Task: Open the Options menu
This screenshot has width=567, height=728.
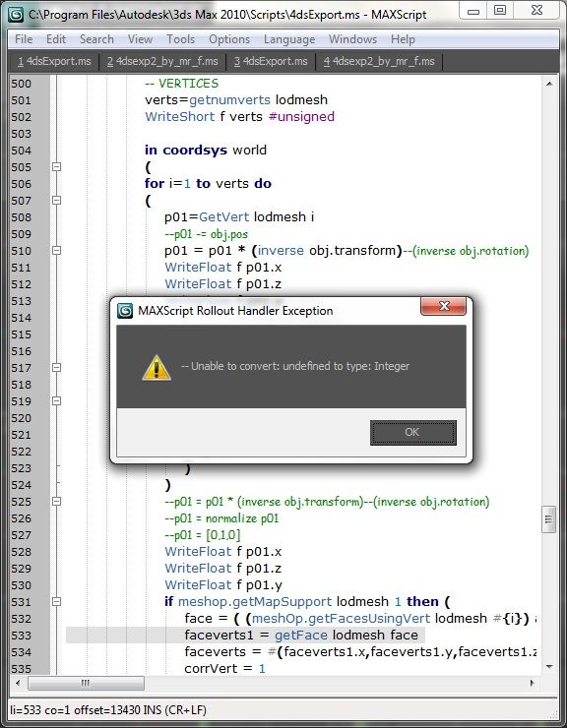Action: 229,39
